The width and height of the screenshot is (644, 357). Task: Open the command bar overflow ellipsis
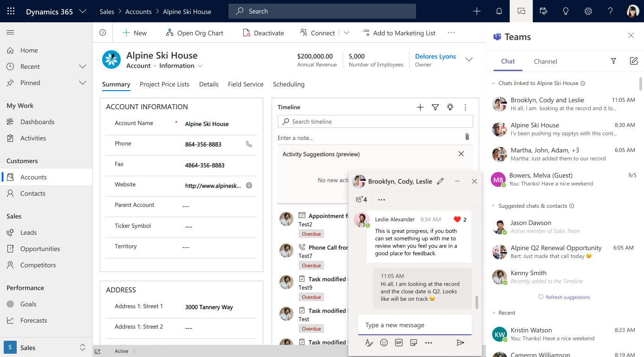click(451, 33)
